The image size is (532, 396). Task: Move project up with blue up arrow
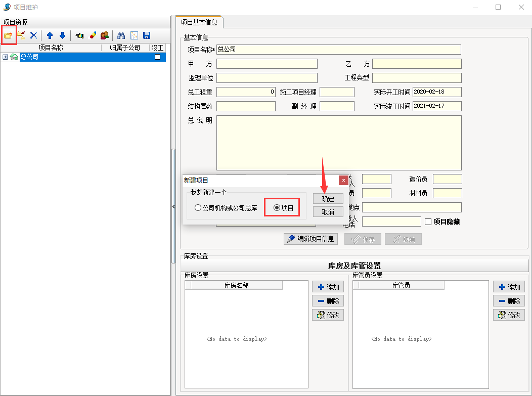pyautogui.click(x=50, y=35)
